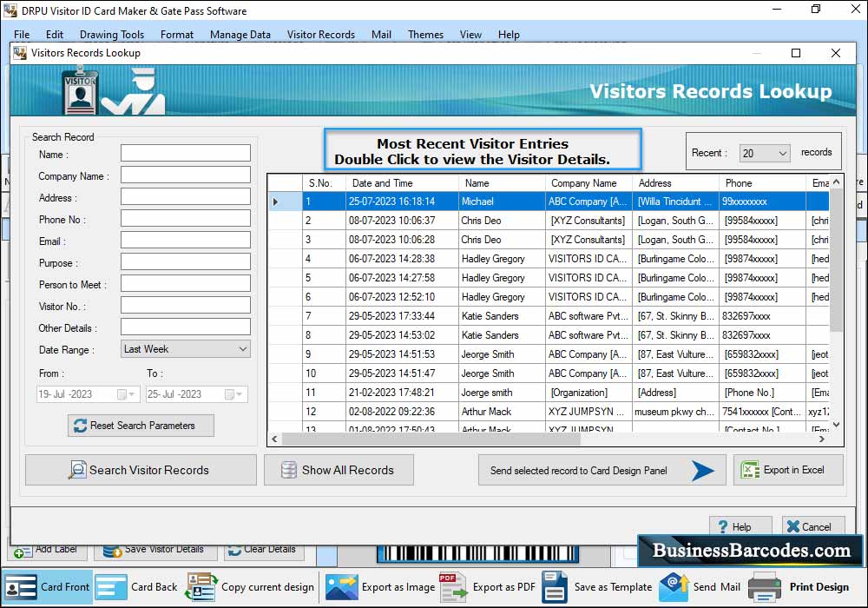
Task: Click the table's scroll down arrow
Action: (x=837, y=425)
